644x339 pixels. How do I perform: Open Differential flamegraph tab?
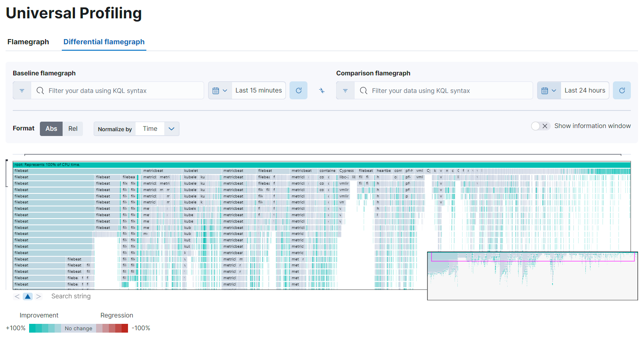pyautogui.click(x=104, y=42)
